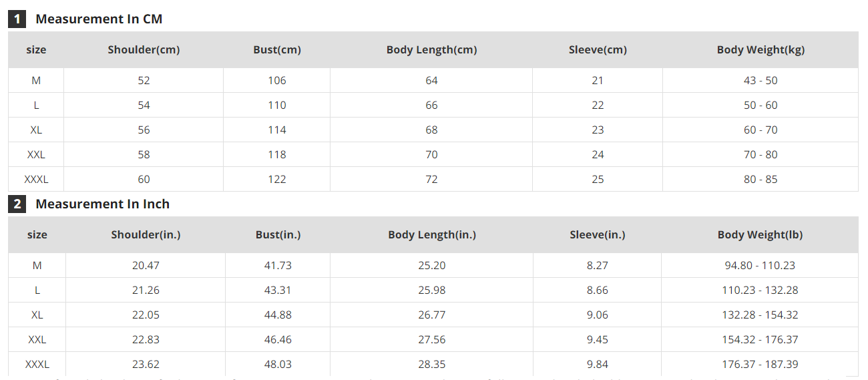
Task: Select the Sleeve(in.) column header
Action: pyautogui.click(x=598, y=234)
